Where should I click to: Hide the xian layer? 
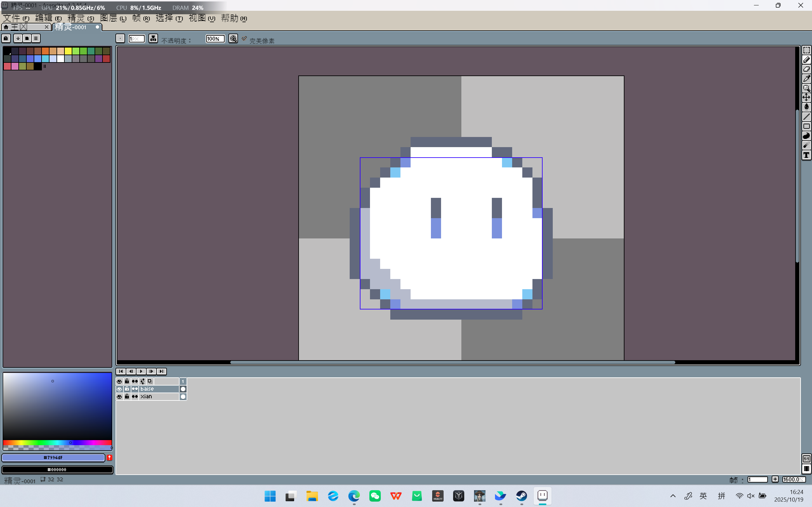tap(119, 397)
